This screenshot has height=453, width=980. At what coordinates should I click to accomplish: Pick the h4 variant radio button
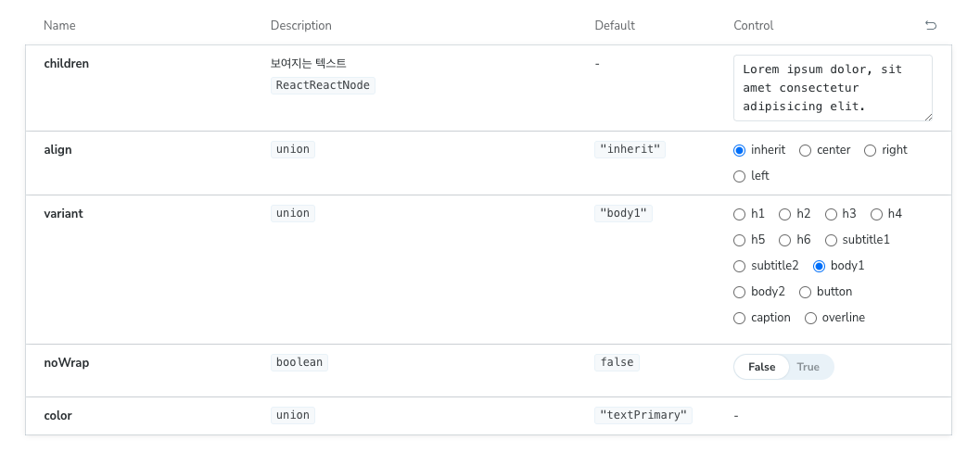[876, 214]
